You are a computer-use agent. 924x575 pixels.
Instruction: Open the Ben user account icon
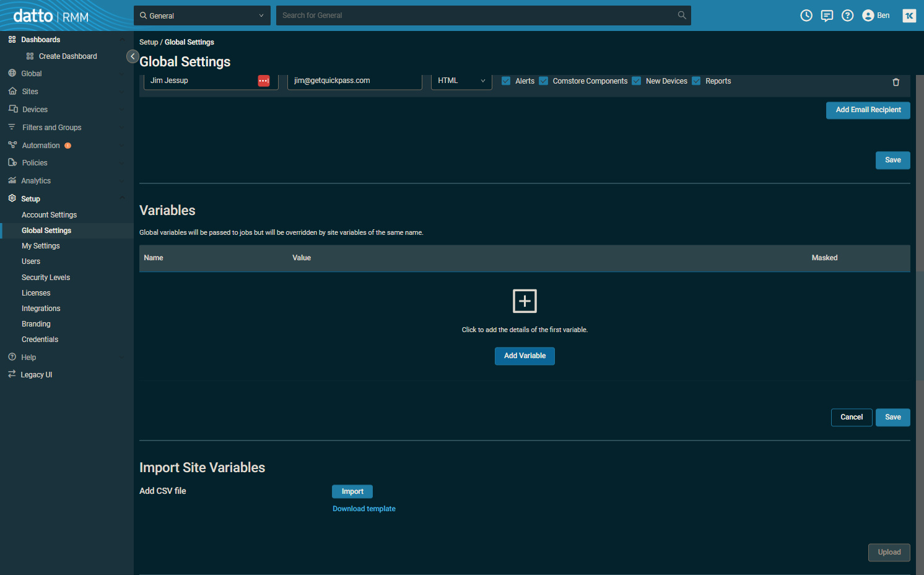pyautogui.click(x=868, y=15)
